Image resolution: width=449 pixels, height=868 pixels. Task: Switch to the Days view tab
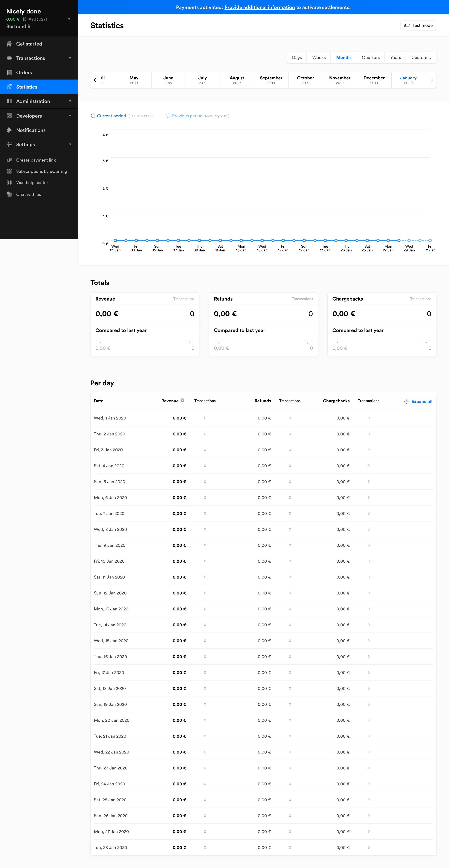point(297,58)
